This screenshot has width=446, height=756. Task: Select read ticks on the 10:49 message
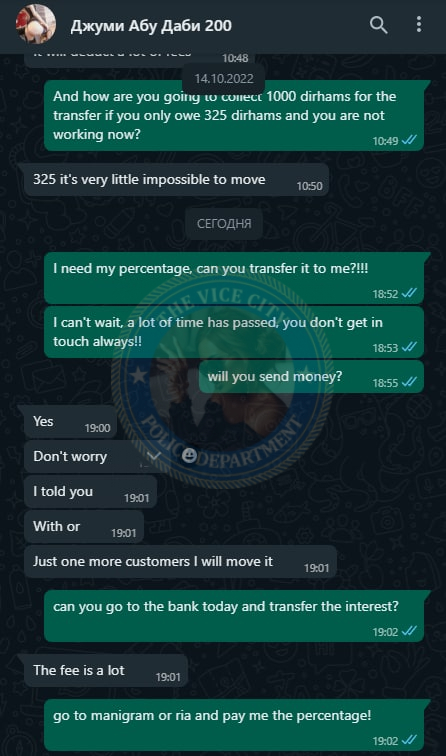pos(409,140)
